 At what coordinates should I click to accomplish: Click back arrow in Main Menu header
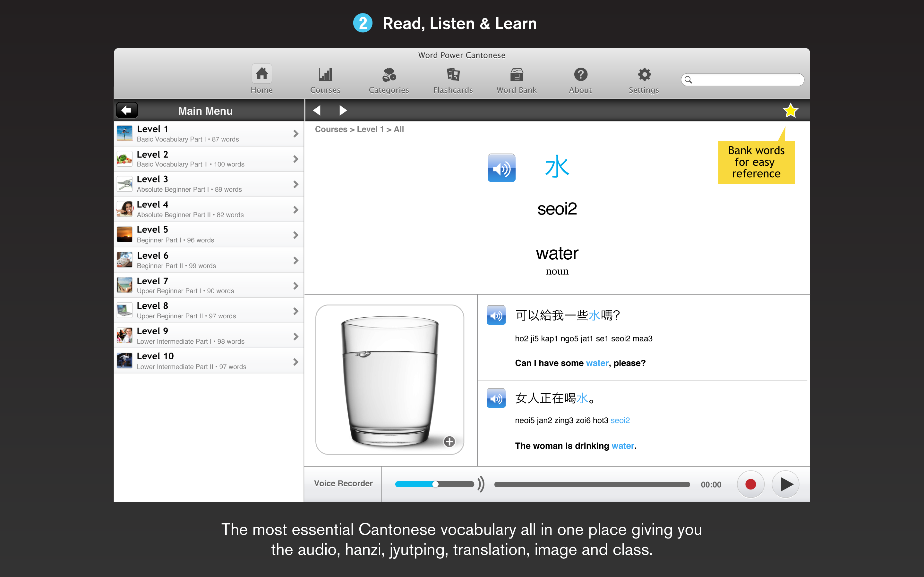pos(126,110)
